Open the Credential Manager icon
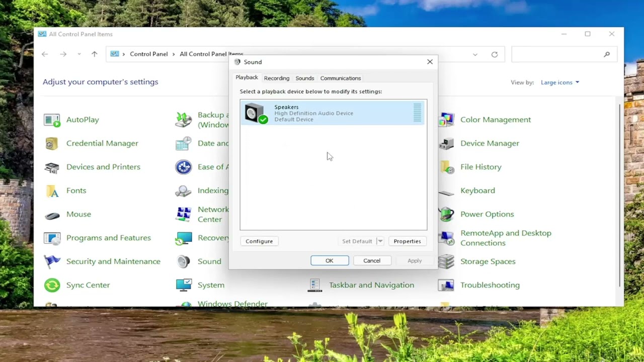The image size is (644, 362). (52, 143)
